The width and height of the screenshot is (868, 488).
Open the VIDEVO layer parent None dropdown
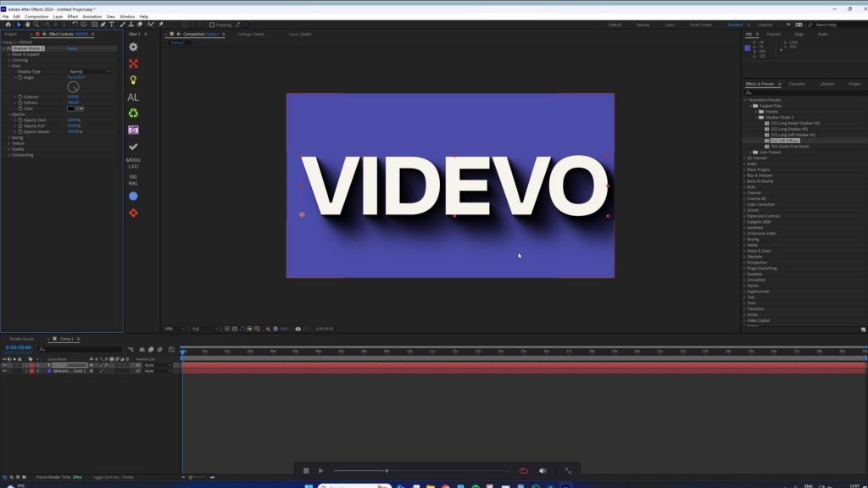(158, 365)
